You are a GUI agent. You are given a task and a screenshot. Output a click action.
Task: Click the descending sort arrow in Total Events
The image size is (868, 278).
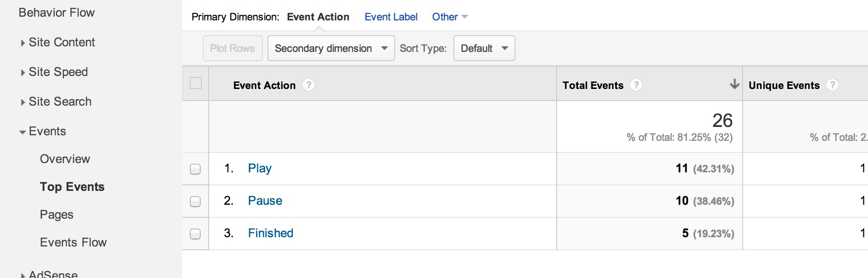pos(734,84)
